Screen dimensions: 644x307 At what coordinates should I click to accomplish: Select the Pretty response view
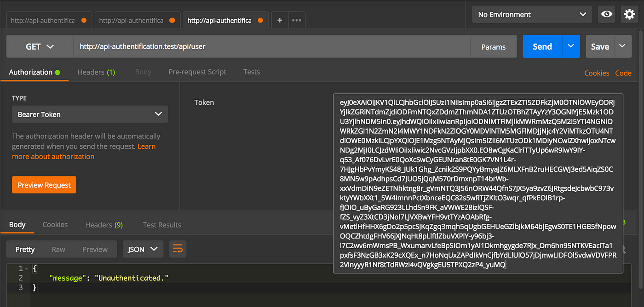pyautogui.click(x=25, y=249)
